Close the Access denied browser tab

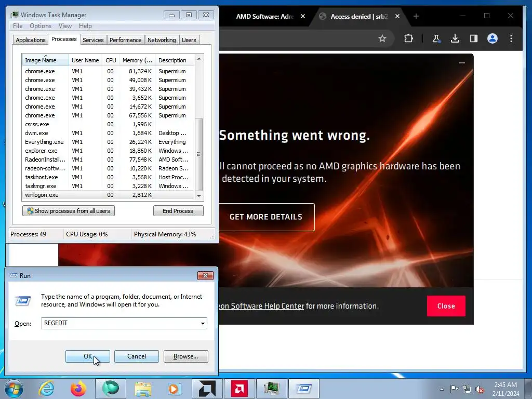coord(397,16)
